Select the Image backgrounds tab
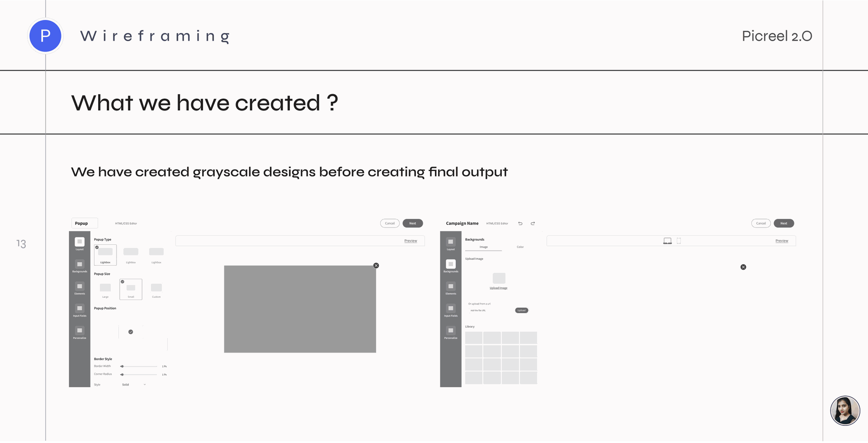 tap(484, 248)
